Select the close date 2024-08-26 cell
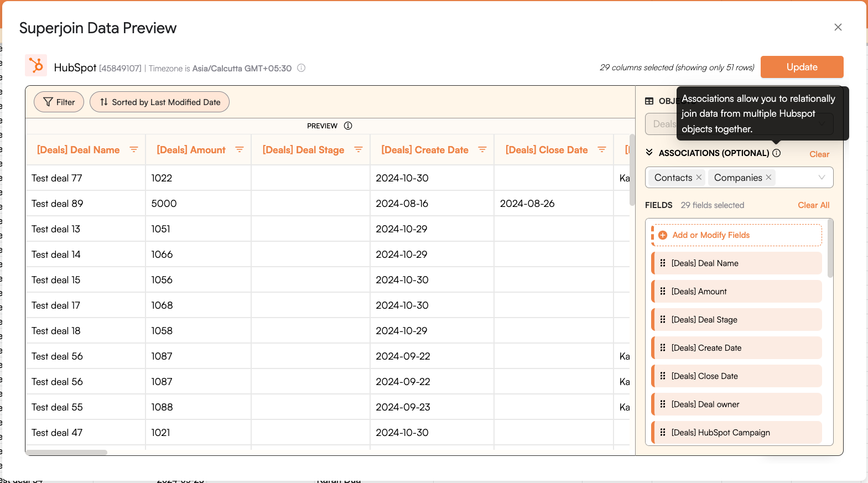Screen dimensions: 868x483 pos(554,204)
